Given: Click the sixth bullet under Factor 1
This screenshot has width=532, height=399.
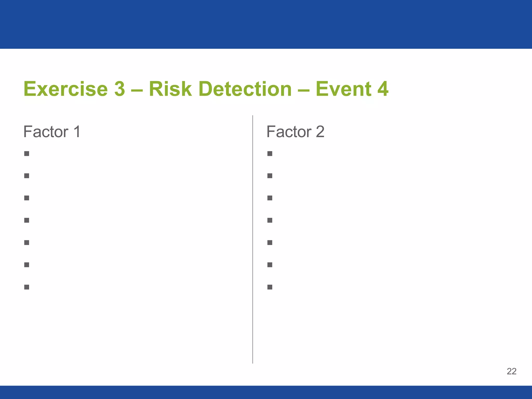Looking at the screenshot, I should coord(26,265).
